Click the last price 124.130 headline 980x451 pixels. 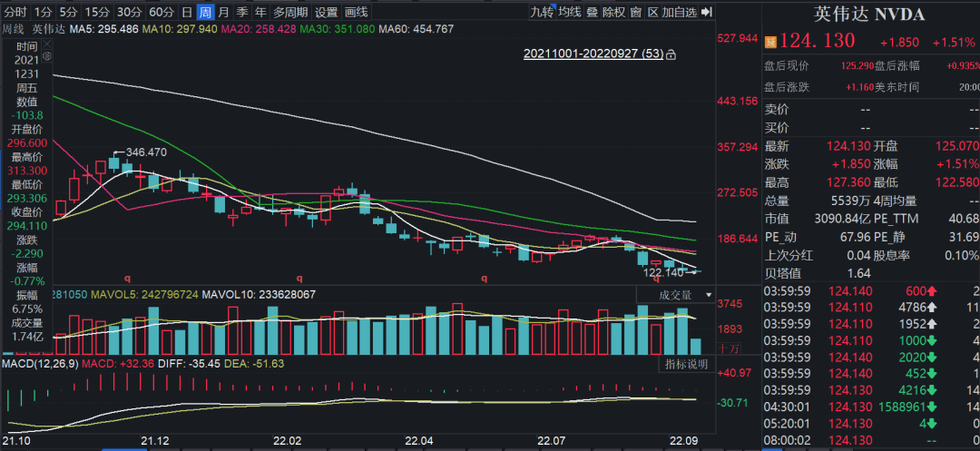click(x=817, y=41)
